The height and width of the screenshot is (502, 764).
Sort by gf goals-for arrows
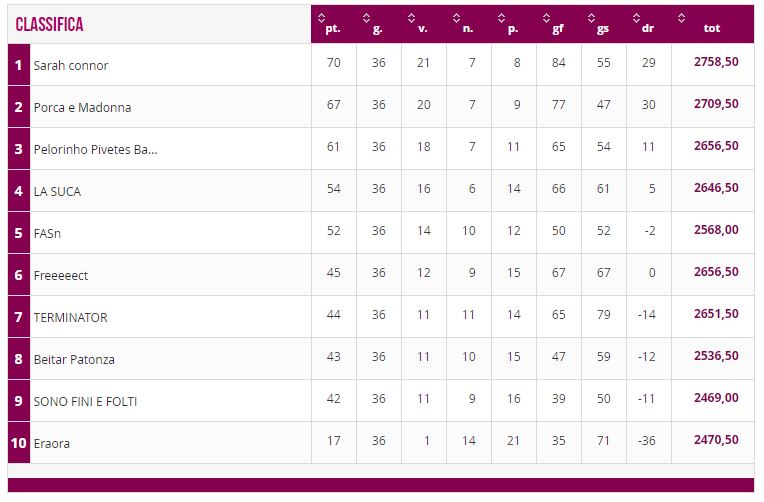click(546, 18)
